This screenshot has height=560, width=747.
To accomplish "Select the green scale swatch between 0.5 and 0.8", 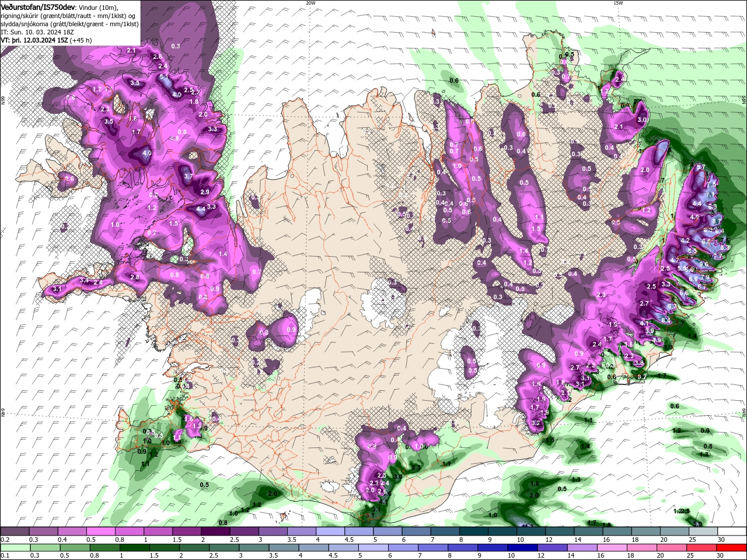I will point(75,547).
